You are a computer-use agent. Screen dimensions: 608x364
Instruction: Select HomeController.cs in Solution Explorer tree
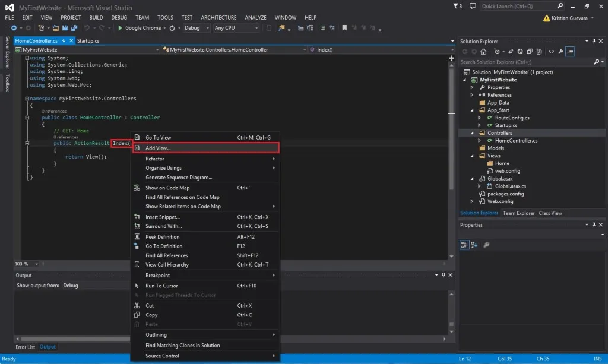click(x=516, y=141)
